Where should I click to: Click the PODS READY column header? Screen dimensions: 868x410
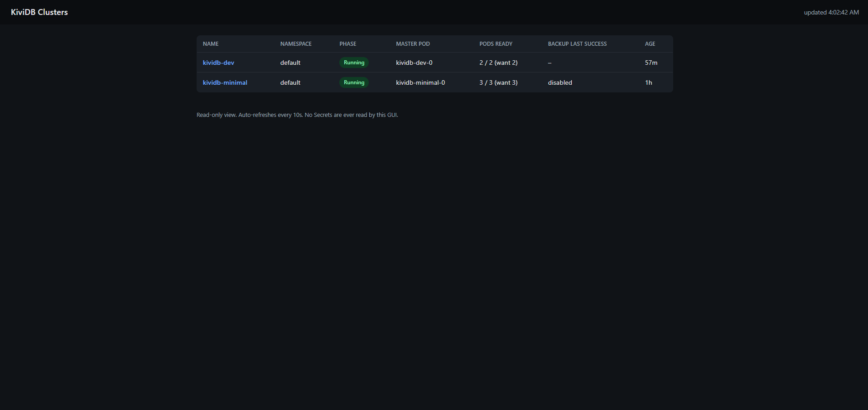coord(496,44)
